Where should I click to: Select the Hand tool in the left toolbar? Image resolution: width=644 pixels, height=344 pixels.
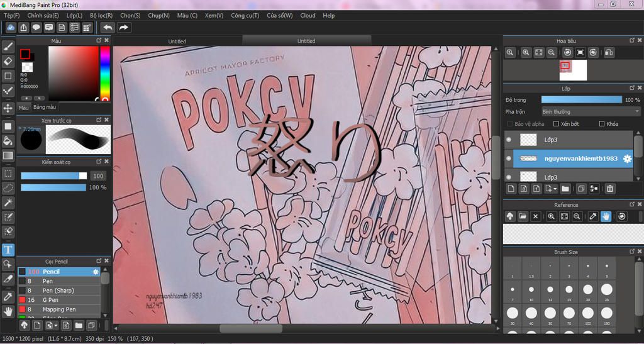(8, 311)
